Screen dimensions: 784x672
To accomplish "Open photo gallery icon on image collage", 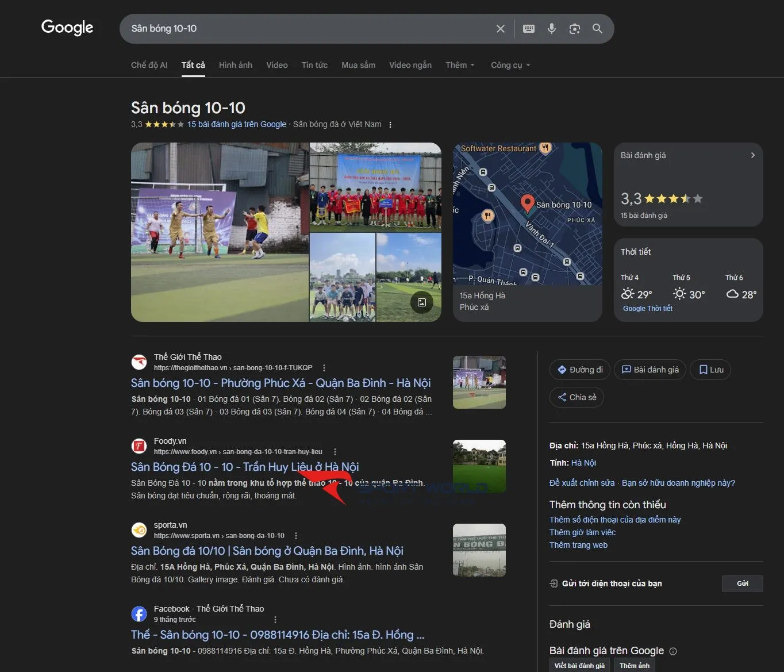I will (421, 302).
